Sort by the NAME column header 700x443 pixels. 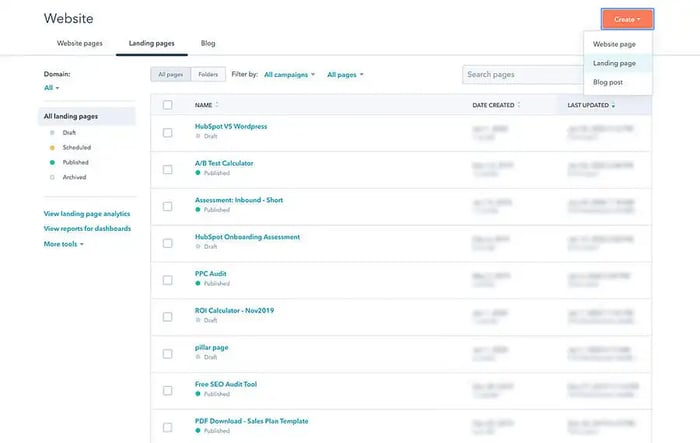[x=207, y=105]
